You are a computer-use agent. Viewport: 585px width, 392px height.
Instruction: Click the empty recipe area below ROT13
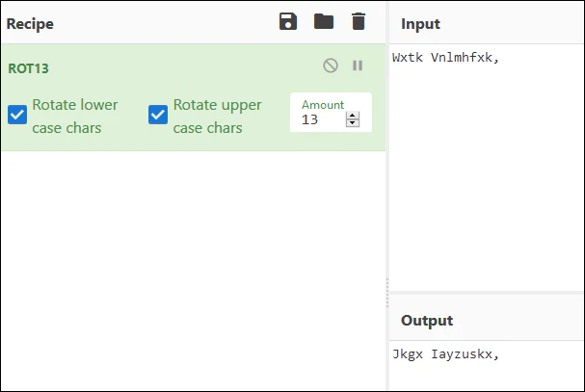click(194, 269)
